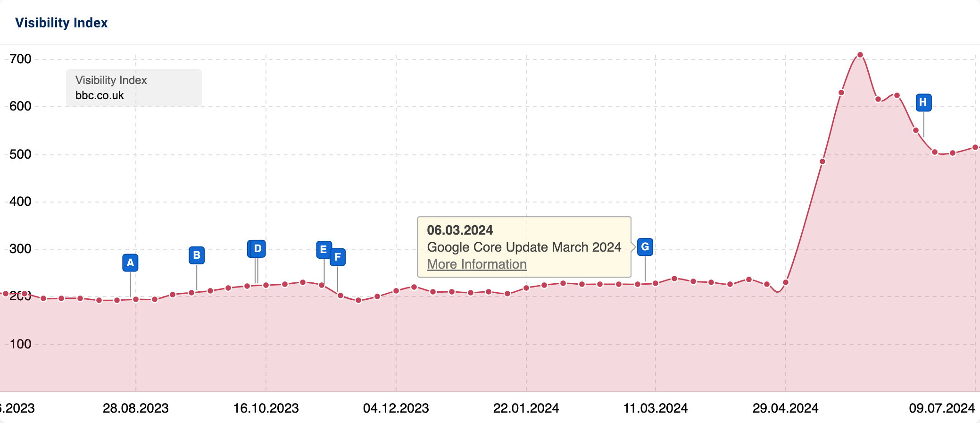
Task: Click the Google Core Update March 2024 text
Action: point(524,247)
